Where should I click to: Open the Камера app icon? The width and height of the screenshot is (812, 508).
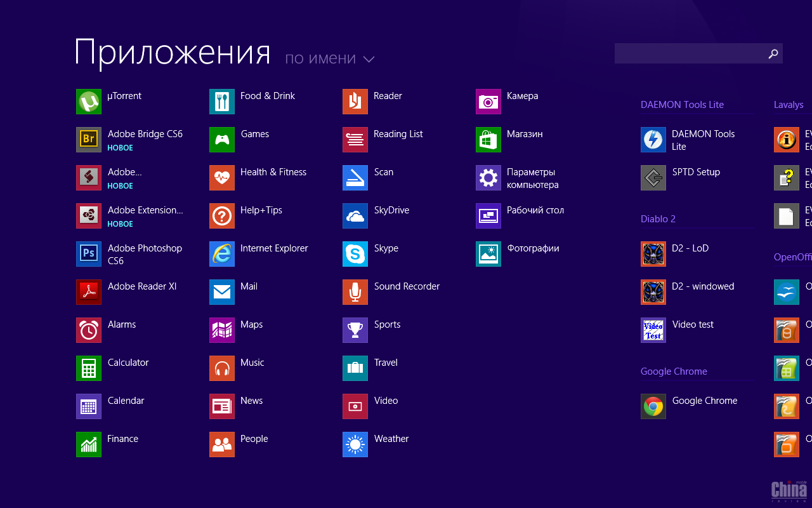(488, 102)
